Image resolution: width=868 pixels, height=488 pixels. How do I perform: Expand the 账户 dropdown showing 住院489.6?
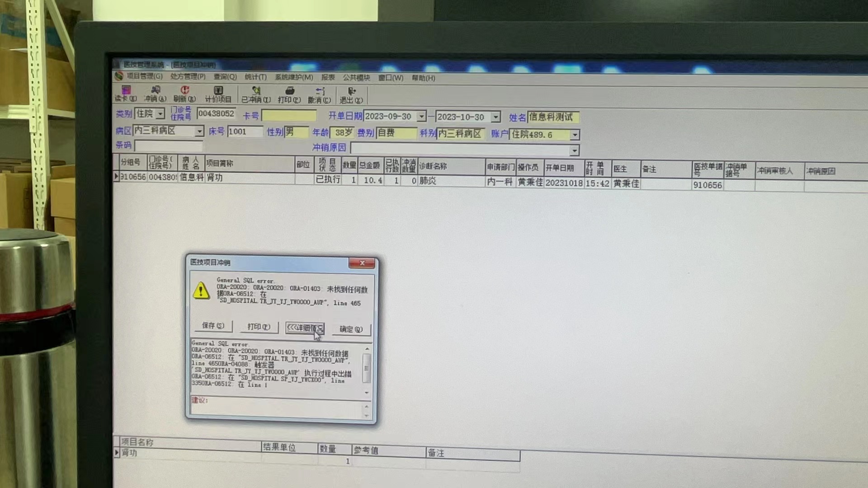click(x=575, y=135)
